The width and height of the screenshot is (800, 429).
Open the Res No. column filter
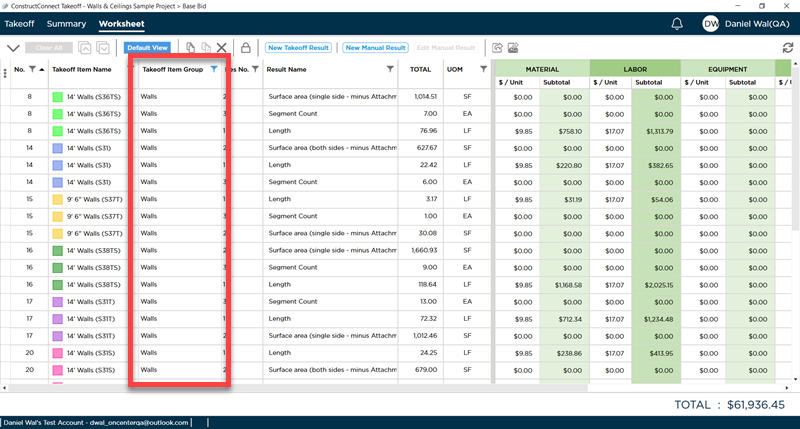[255, 69]
